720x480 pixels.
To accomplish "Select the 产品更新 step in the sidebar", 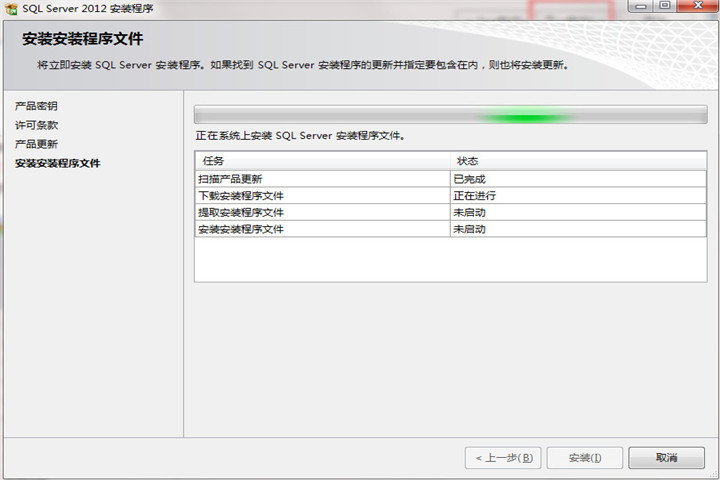I will (36, 144).
